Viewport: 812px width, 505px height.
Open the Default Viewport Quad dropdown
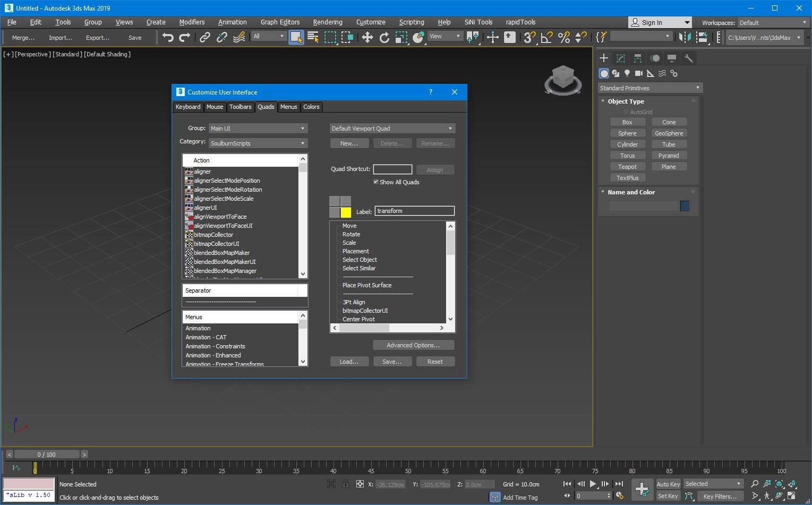[392, 129]
